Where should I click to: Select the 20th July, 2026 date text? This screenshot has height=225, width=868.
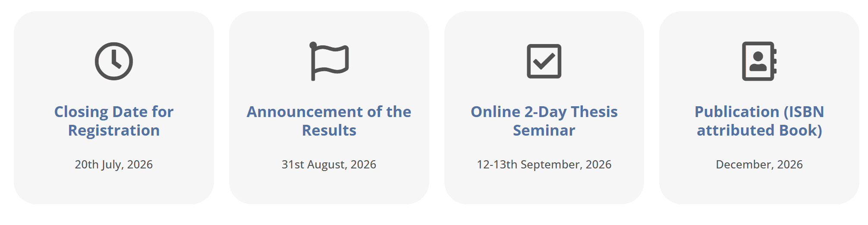114,165
